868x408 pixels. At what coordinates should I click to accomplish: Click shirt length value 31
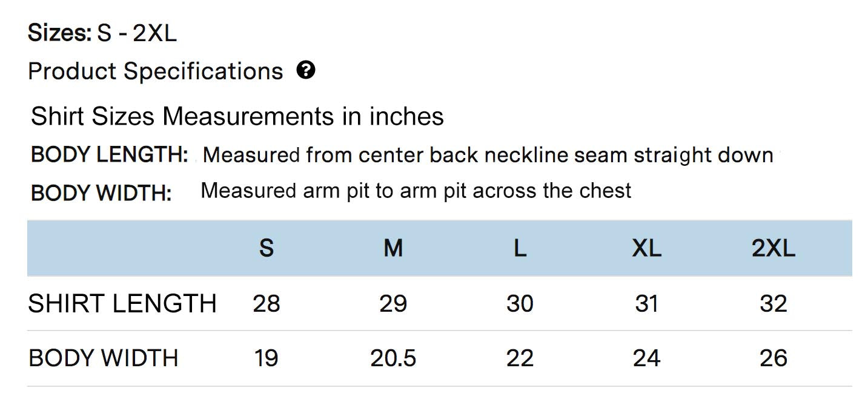click(x=646, y=303)
